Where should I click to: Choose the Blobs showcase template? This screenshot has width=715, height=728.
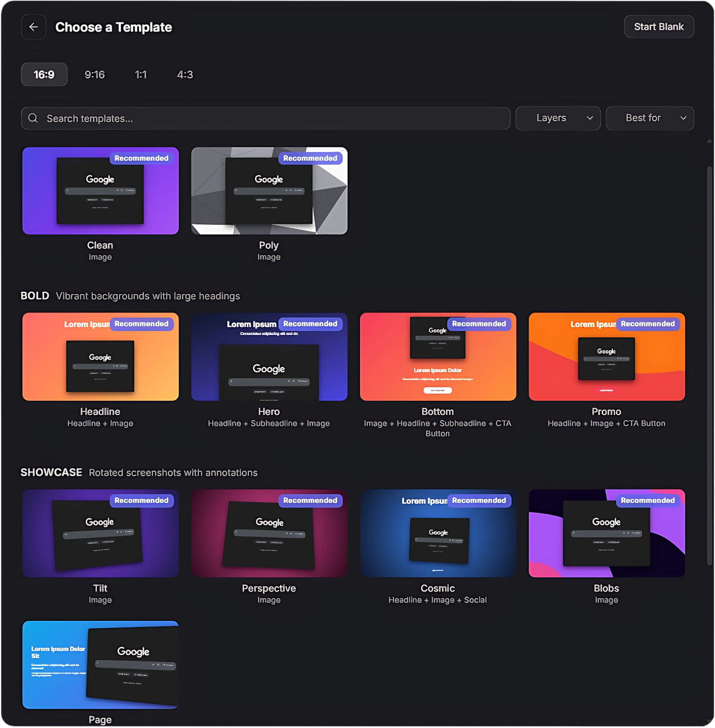click(x=606, y=533)
